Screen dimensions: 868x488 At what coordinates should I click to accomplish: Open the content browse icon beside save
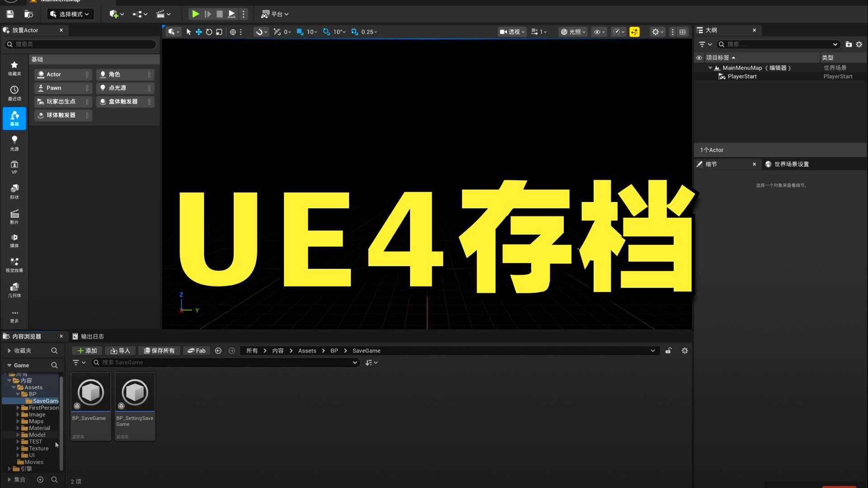(28, 14)
